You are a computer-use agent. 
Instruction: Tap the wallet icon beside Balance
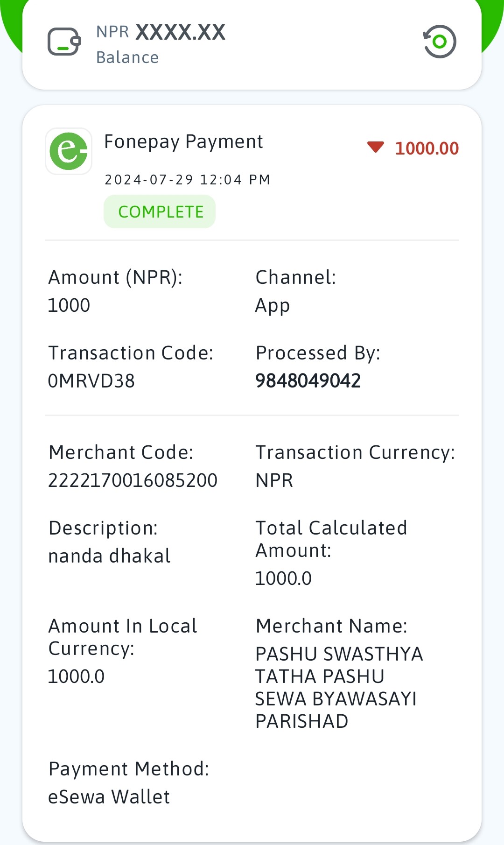click(x=64, y=42)
